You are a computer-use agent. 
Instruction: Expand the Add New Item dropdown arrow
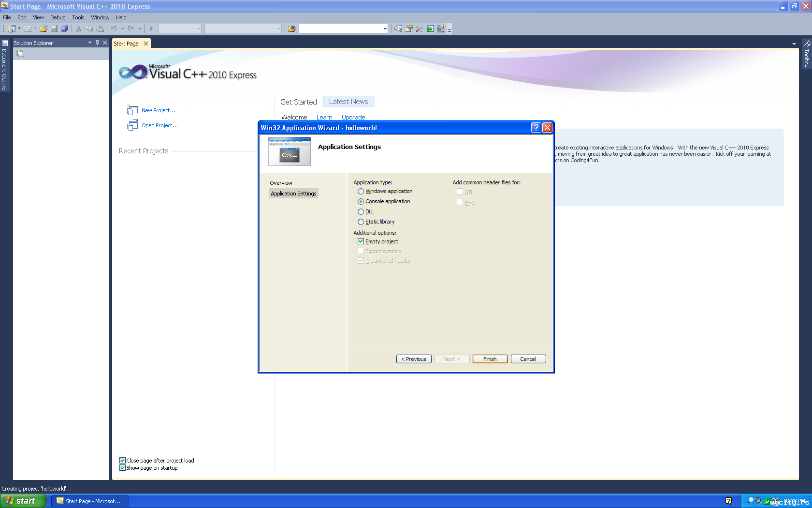(35, 29)
